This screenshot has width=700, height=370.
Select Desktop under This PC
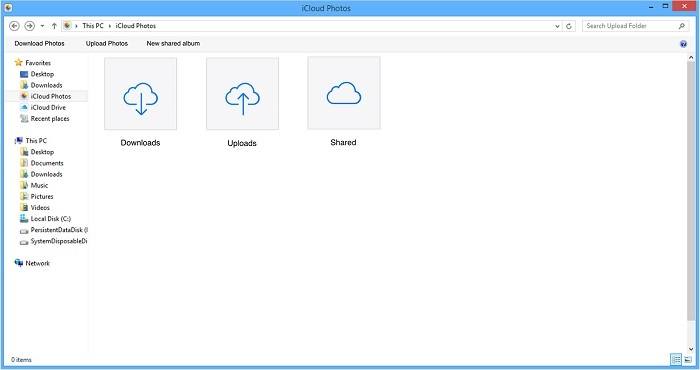[42, 152]
